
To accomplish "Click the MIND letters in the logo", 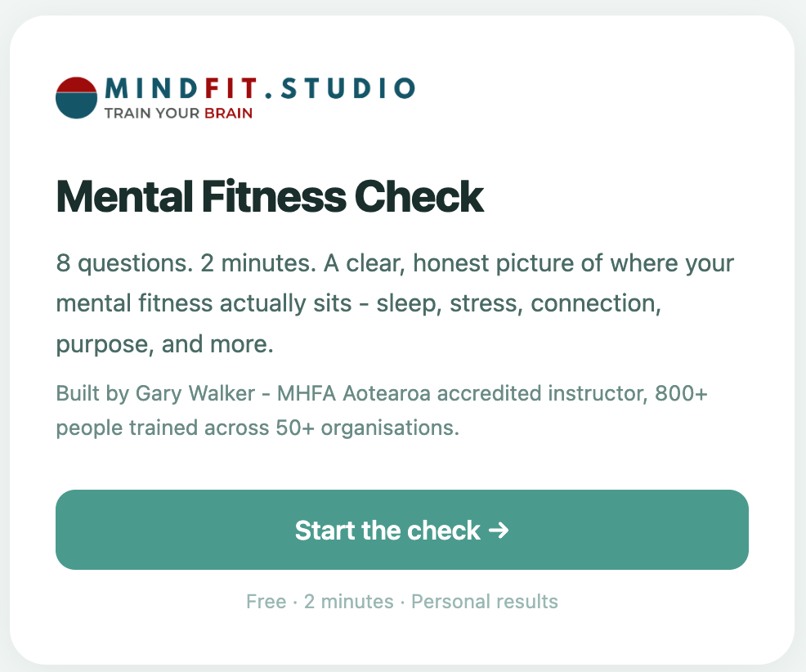I will [151, 88].
